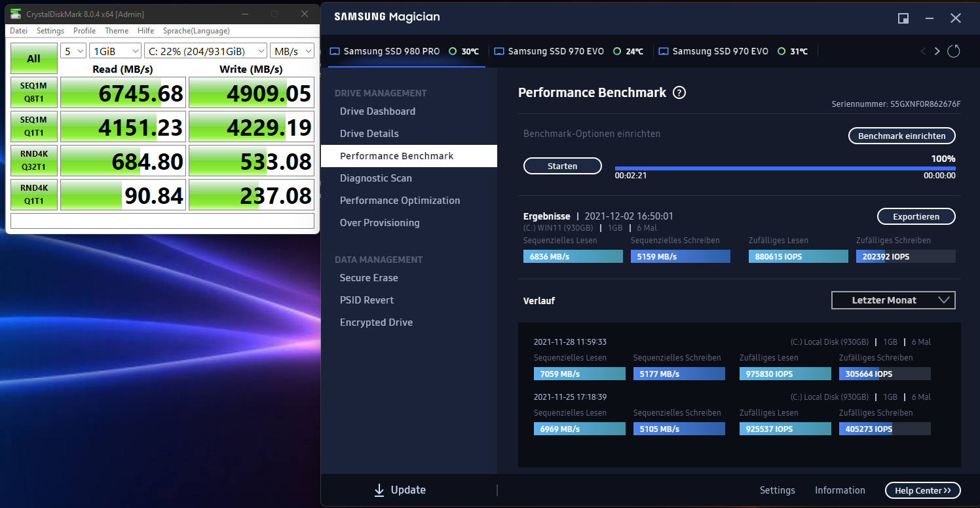Open the Datei menu in CrystalDiskMark
The height and width of the screenshot is (508, 980).
click(19, 31)
